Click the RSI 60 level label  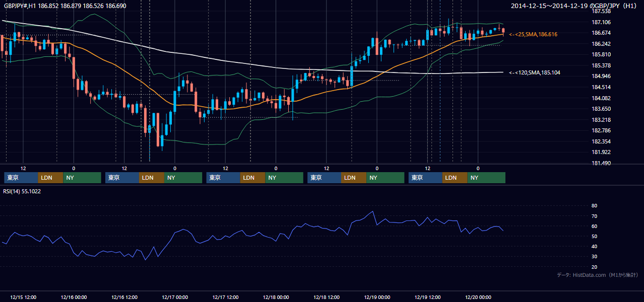coord(594,226)
